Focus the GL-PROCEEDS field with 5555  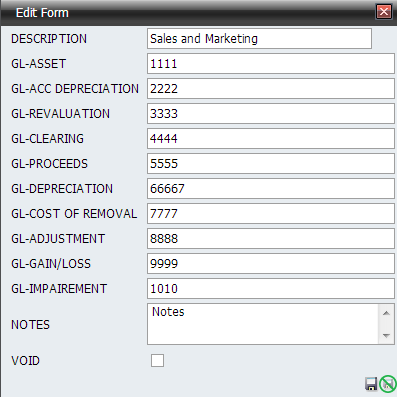click(271, 164)
